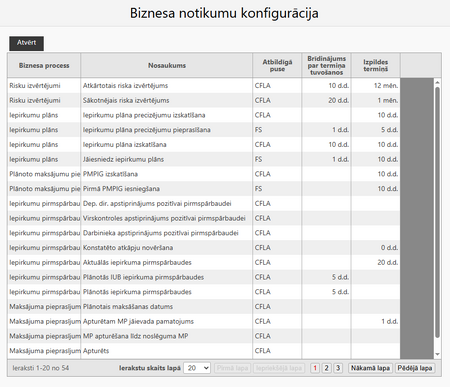Click Nākamā lapa button
This screenshot has height=387, width=450.
[x=370, y=368]
